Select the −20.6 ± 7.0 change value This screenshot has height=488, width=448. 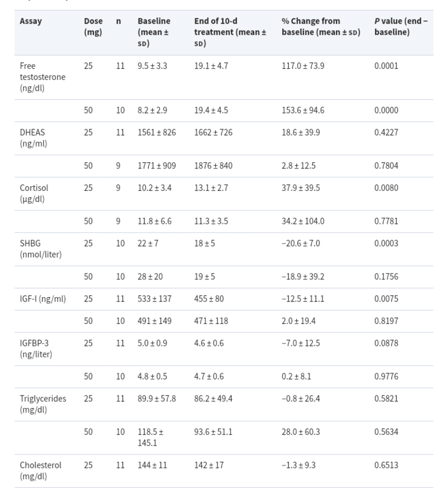[300, 243]
